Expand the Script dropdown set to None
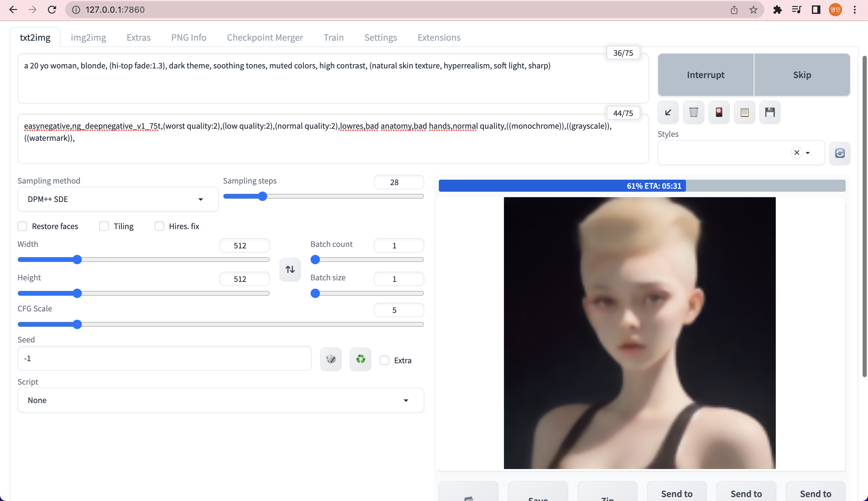The width and height of the screenshot is (868, 501). pos(220,400)
